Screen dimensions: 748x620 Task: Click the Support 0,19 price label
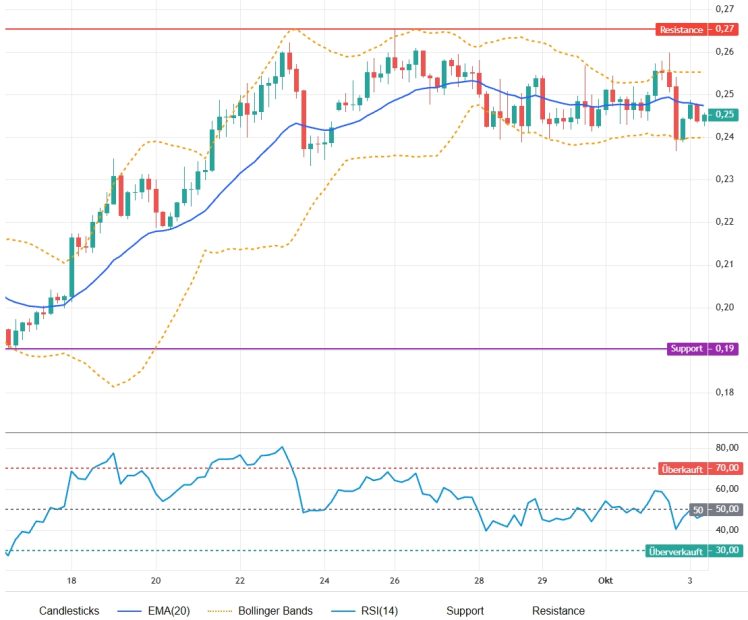(703, 349)
